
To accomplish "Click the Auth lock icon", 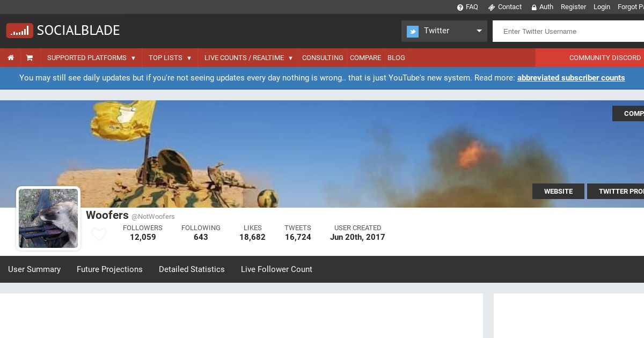I will (534, 8).
